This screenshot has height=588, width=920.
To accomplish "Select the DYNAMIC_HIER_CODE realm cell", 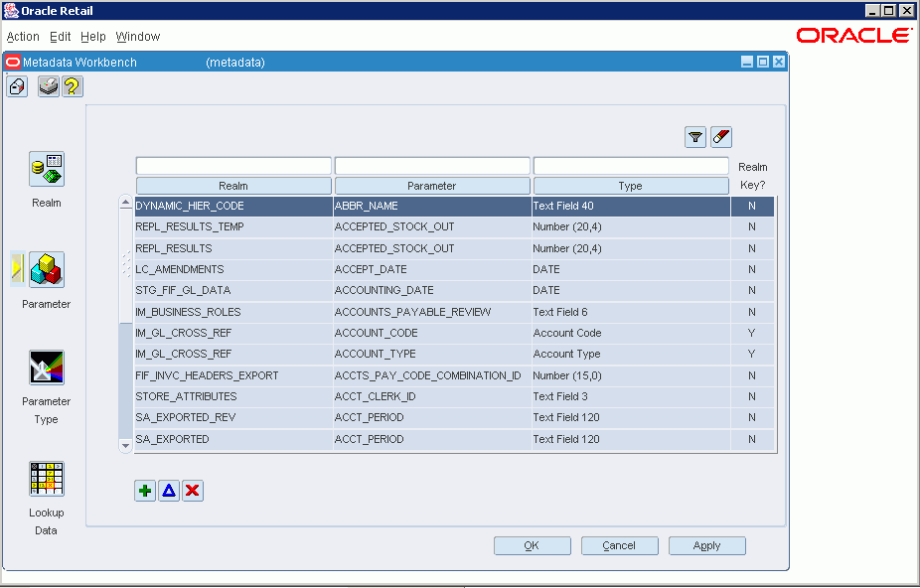I will [x=233, y=206].
